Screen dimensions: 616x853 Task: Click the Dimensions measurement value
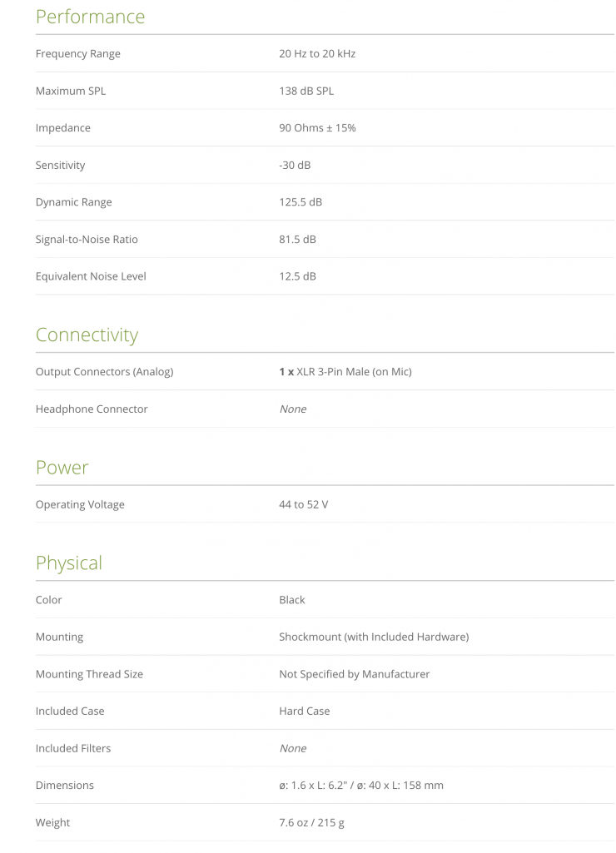point(361,786)
